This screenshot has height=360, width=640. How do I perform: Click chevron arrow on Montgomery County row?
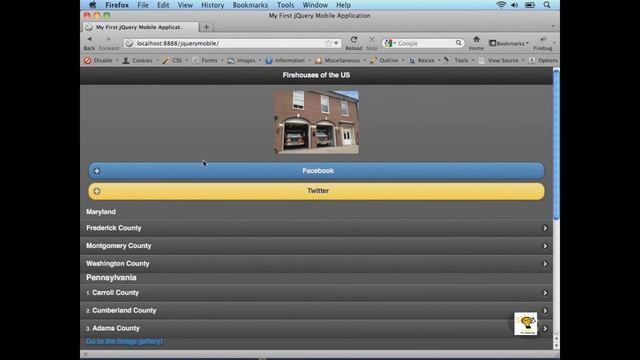point(545,246)
